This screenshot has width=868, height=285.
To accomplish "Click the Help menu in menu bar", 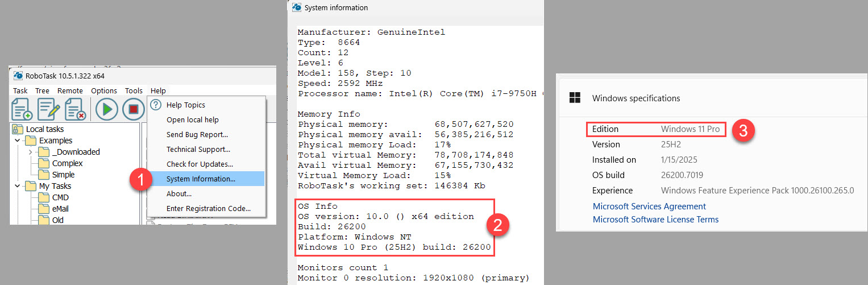I will click(x=158, y=90).
